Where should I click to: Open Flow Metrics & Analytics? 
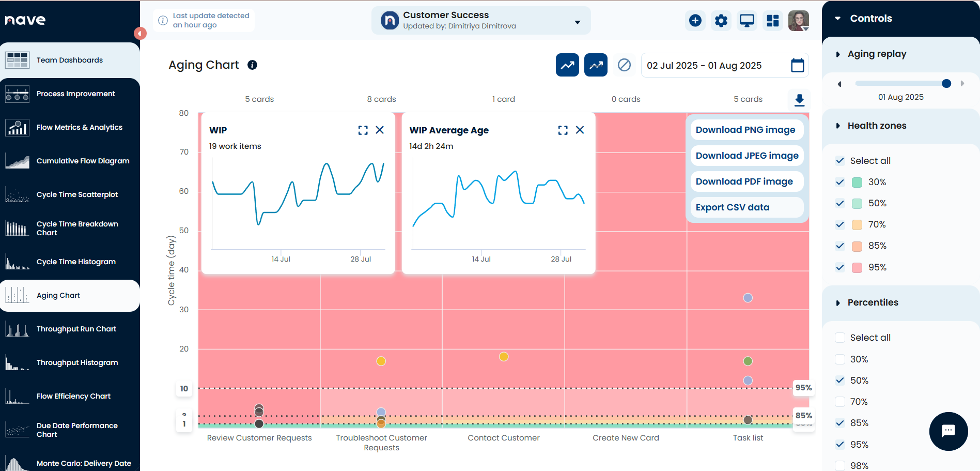click(79, 127)
